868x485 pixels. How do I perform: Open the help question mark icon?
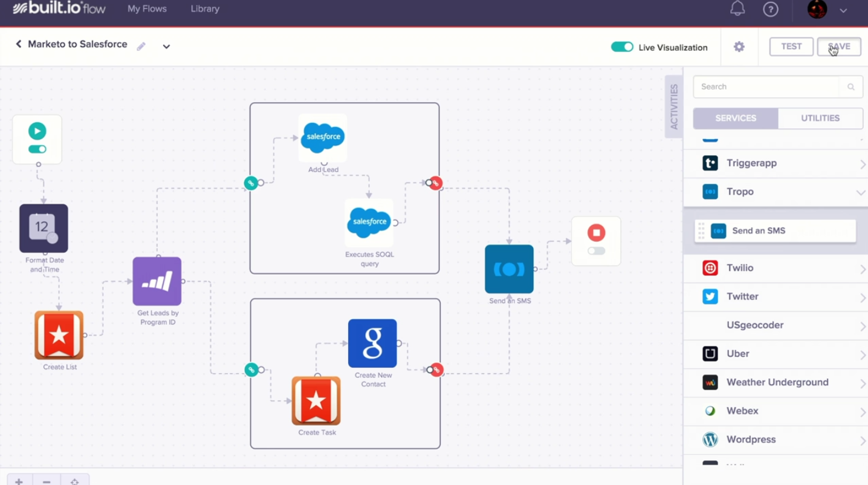pyautogui.click(x=771, y=9)
